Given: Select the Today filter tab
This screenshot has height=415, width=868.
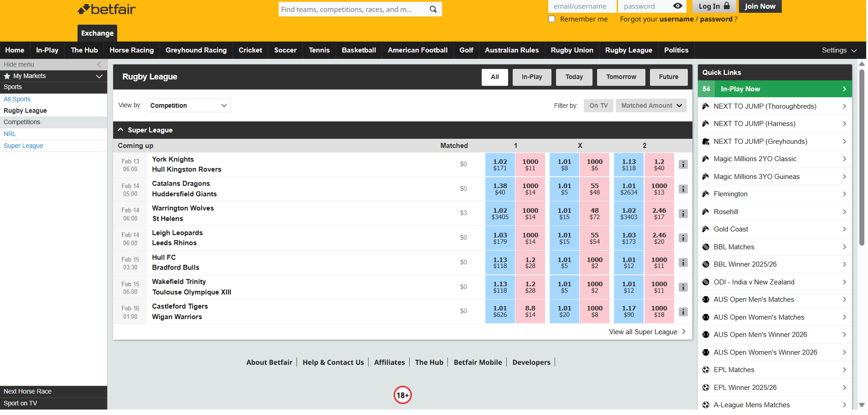Looking at the screenshot, I should click(x=574, y=77).
